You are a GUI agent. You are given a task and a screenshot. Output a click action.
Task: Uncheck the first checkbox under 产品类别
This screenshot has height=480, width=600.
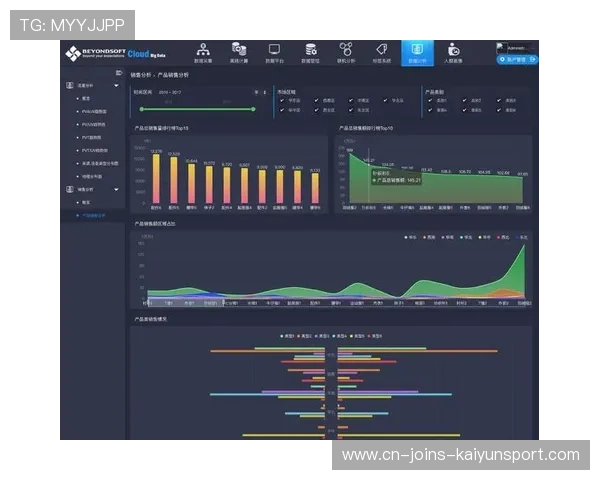pyautogui.click(x=428, y=100)
